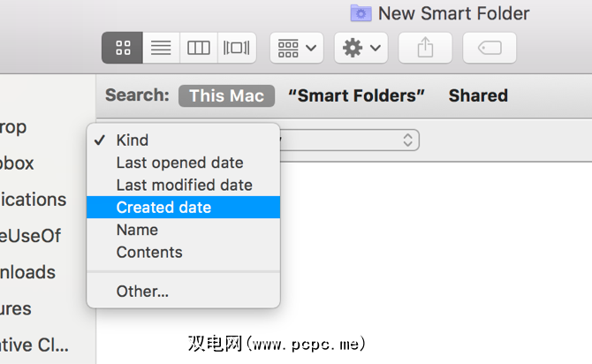
Task: Set search scope to "Smart Folders"
Action: coord(356,95)
